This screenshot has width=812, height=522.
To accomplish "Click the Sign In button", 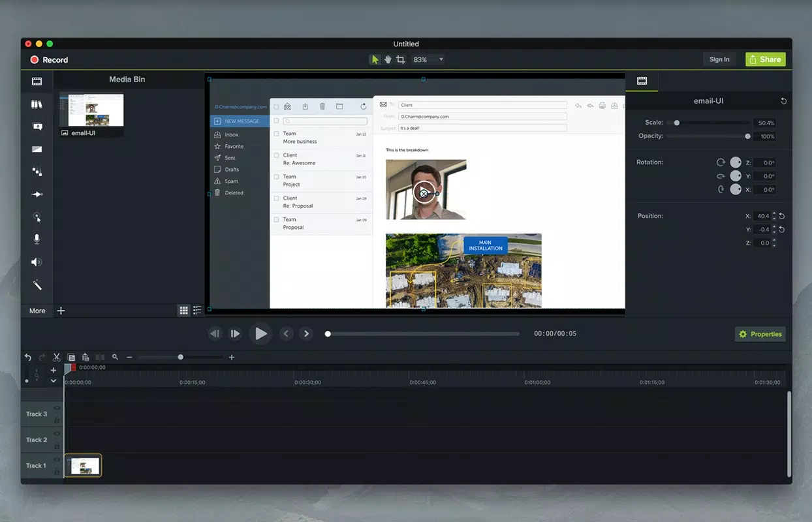I will click(x=719, y=59).
